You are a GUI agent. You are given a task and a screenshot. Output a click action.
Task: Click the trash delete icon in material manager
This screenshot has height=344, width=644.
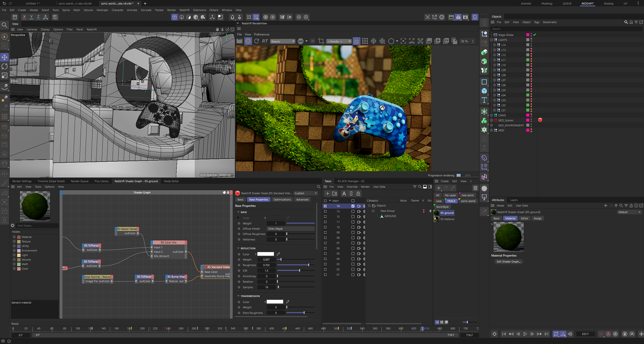(475, 188)
